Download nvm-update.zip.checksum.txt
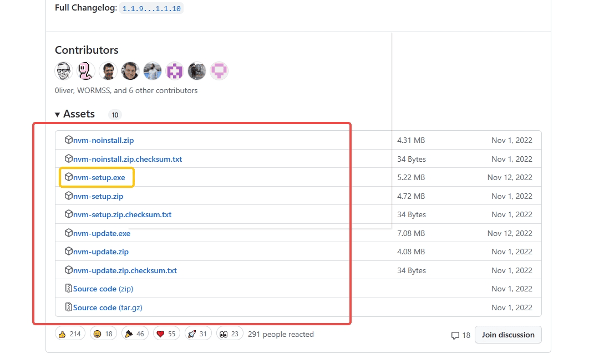The width and height of the screenshot is (599, 364). click(125, 270)
